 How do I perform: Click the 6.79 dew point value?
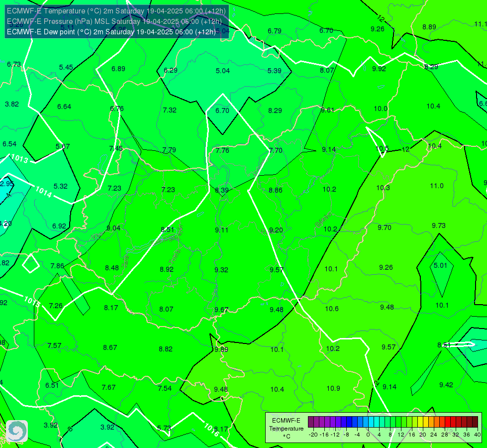pos(275,31)
